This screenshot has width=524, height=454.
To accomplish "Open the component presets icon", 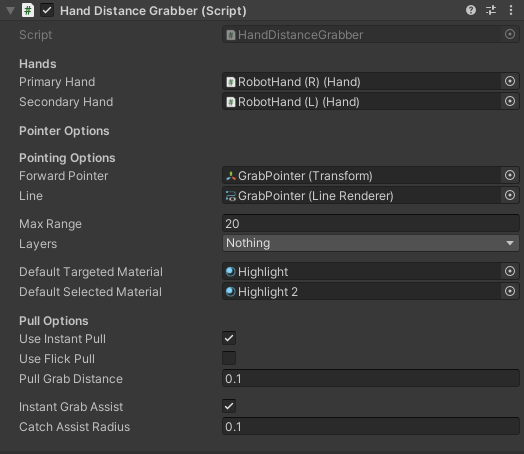I will 491,10.
